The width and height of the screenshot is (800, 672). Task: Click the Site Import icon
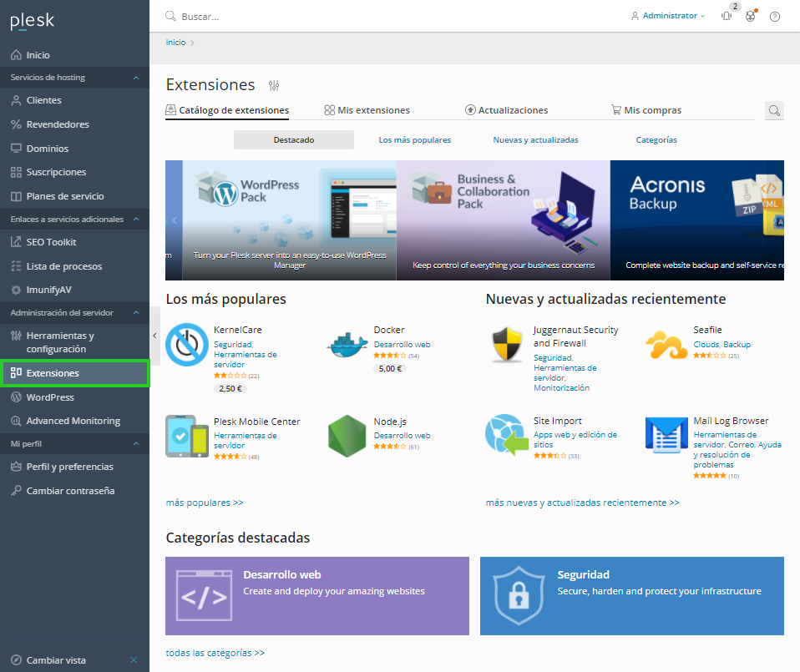(x=507, y=435)
